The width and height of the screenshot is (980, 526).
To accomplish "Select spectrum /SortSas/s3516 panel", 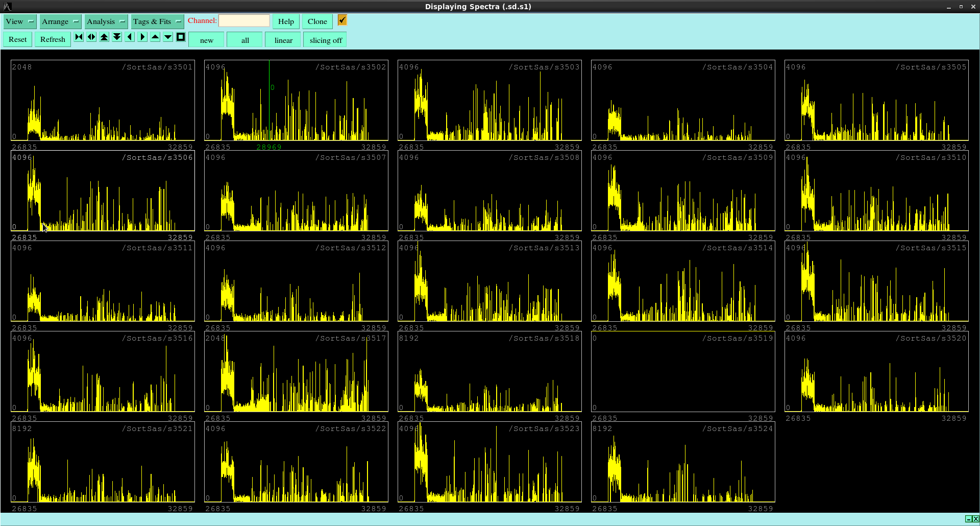I will click(x=103, y=372).
